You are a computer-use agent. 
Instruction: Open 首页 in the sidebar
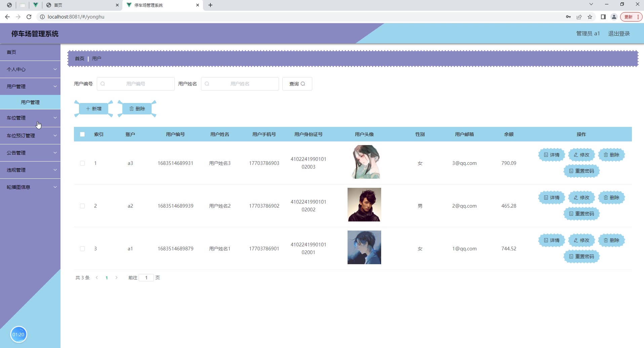click(30, 52)
